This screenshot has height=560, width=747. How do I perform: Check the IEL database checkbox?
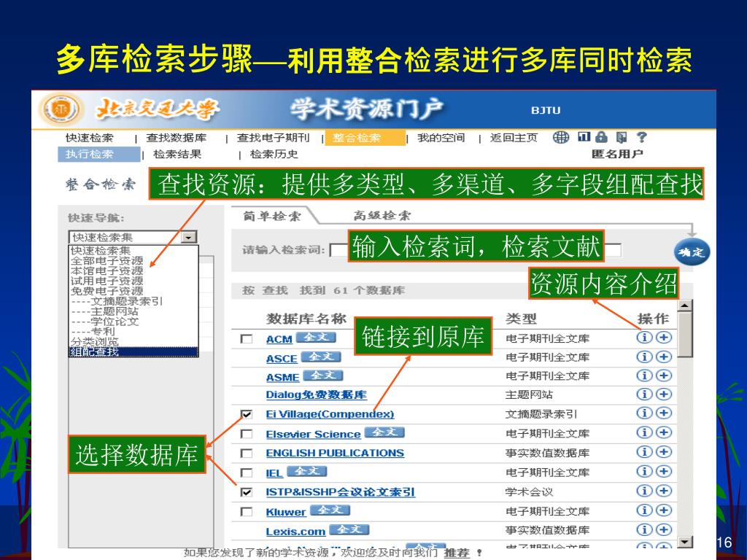point(247,472)
